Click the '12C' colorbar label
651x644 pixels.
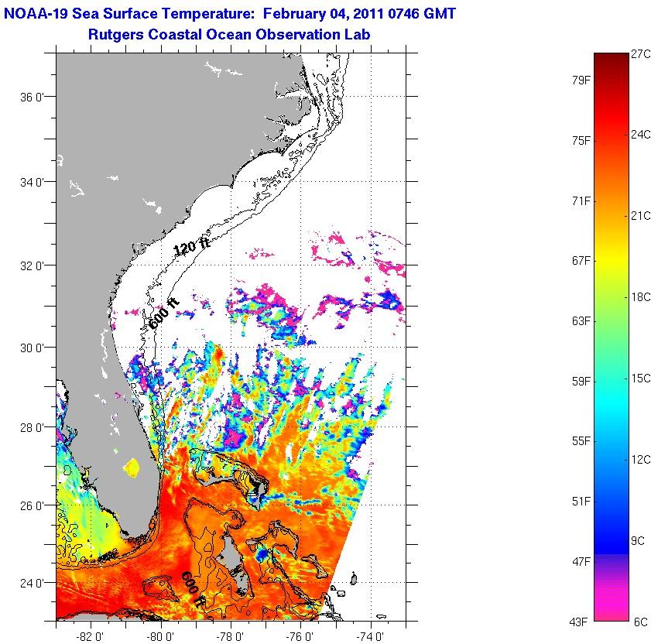coord(640,460)
